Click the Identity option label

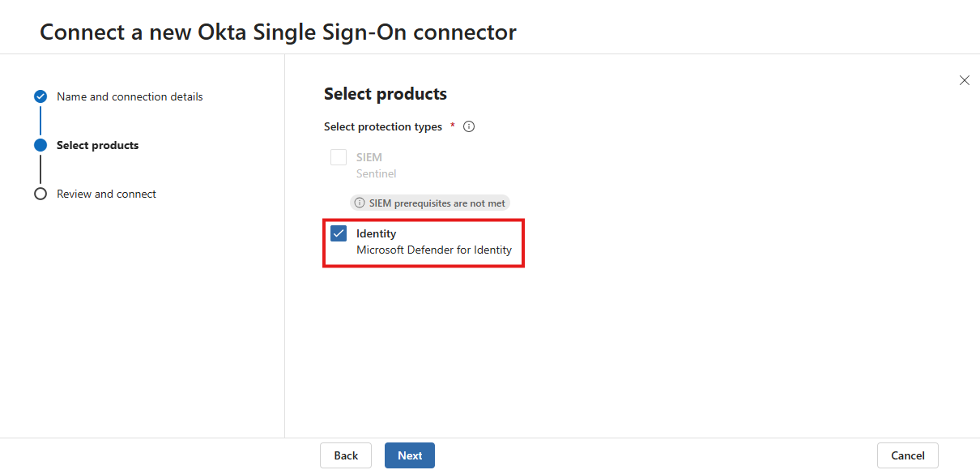[x=376, y=233]
